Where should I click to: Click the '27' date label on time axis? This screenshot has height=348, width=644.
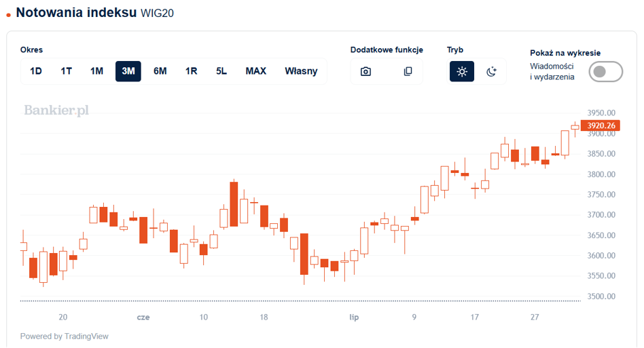pyautogui.click(x=535, y=317)
